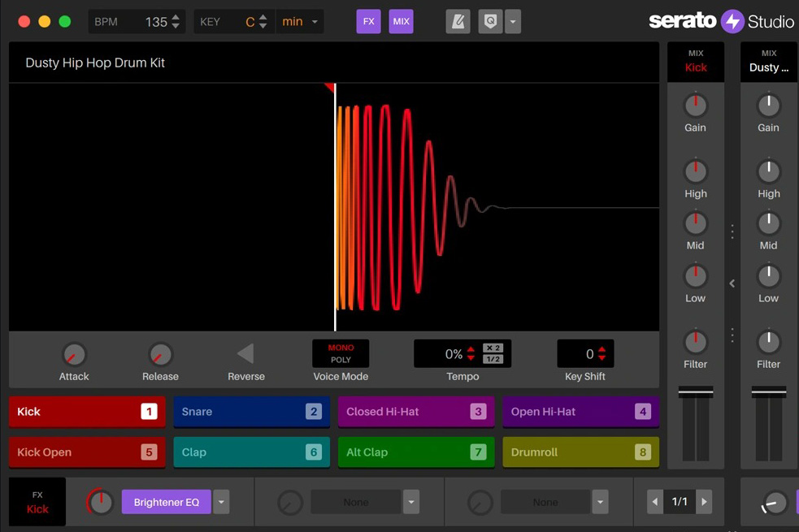This screenshot has height=532, width=799.
Task: Trigger the Drumroll pad
Action: [580, 452]
